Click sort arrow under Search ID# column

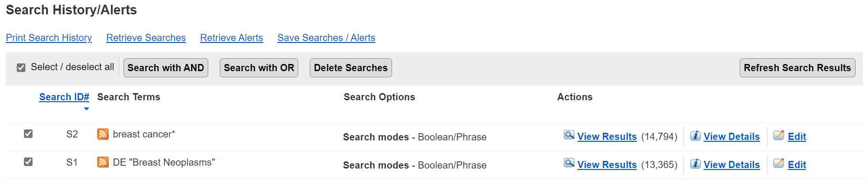(86, 109)
